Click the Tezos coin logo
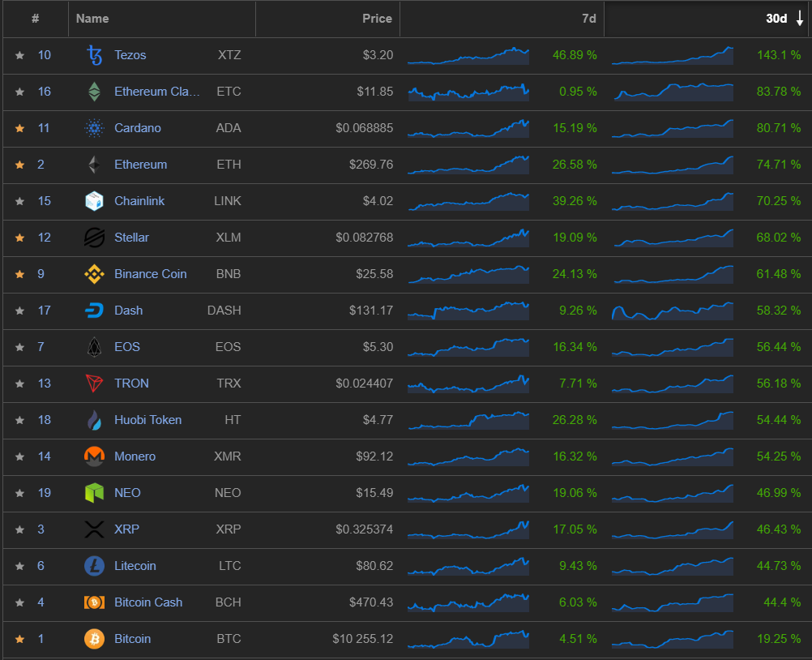This screenshot has height=660, width=812. click(x=94, y=55)
